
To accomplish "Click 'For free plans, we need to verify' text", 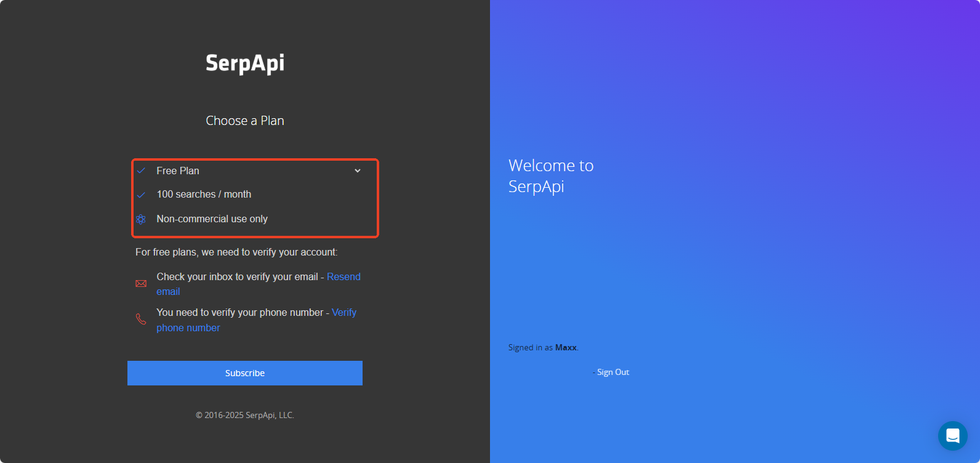I will pos(236,252).
